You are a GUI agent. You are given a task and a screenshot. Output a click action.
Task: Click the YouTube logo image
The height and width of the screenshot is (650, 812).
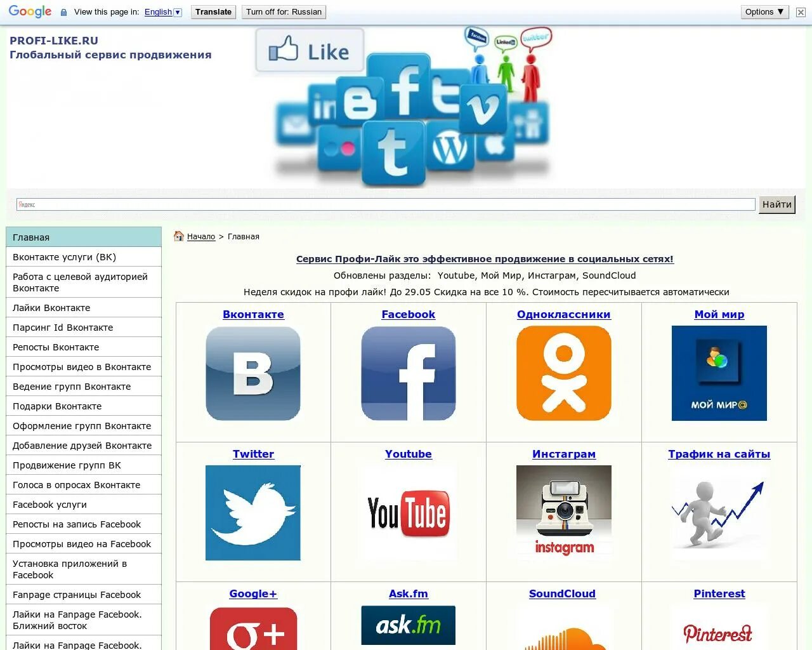point(409,513)
